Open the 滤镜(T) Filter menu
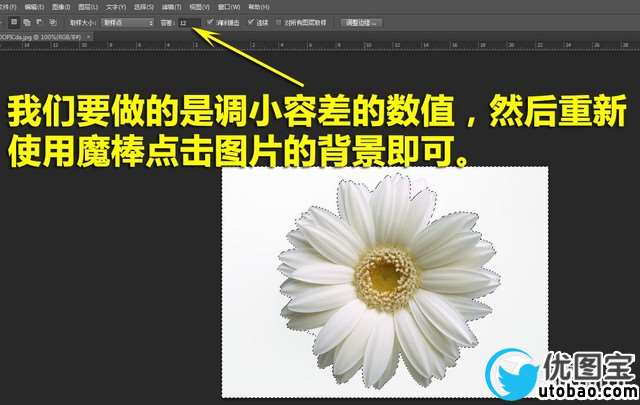 point(171,7)
